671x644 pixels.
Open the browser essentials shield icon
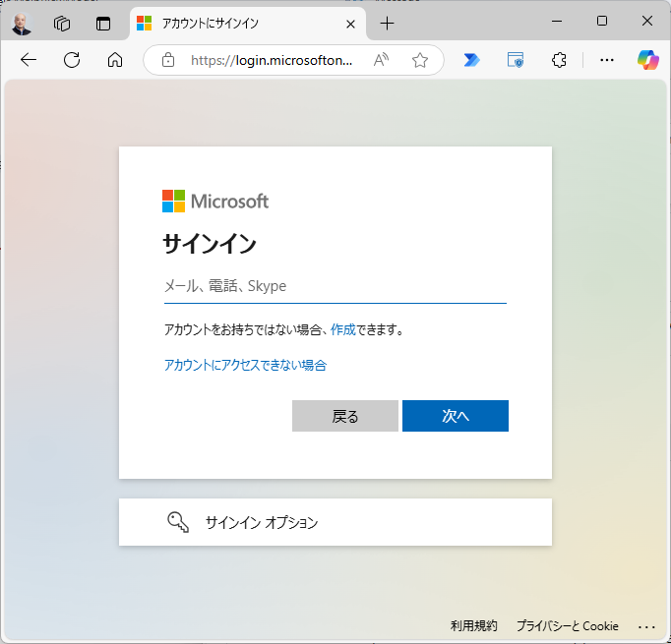pos(516,60)
